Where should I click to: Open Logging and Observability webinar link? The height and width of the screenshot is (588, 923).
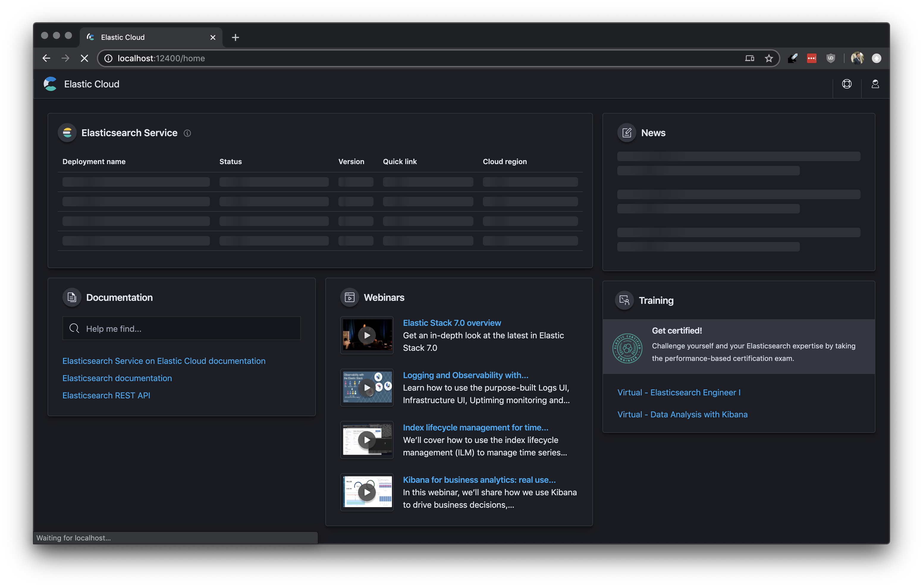(x=465, y=375)
